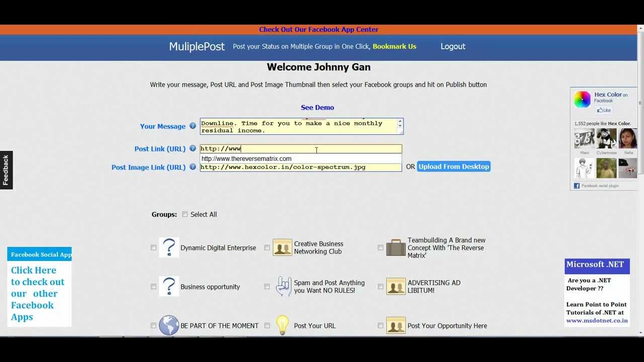
Task: Select the Teambuilding A Brand new Concept checkbox
Action: pyautogui.click(x=380, y=247)
